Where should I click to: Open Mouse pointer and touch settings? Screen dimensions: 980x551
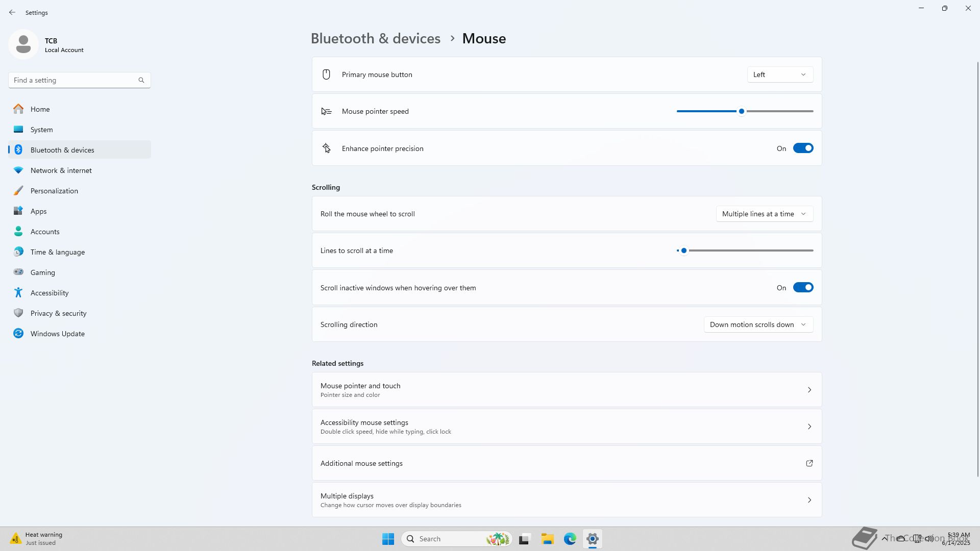point(567,390)
